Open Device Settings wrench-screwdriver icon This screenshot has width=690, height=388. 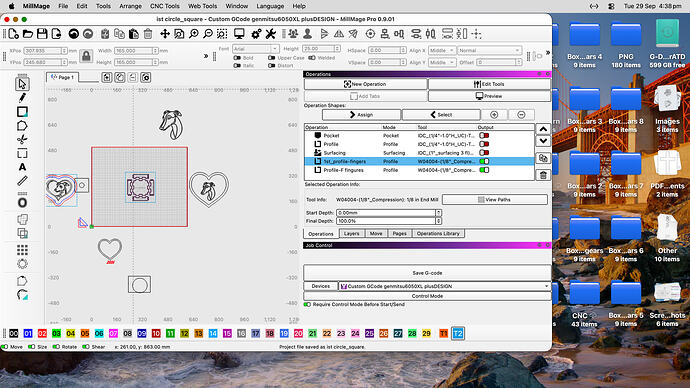(x=270, y=34)
